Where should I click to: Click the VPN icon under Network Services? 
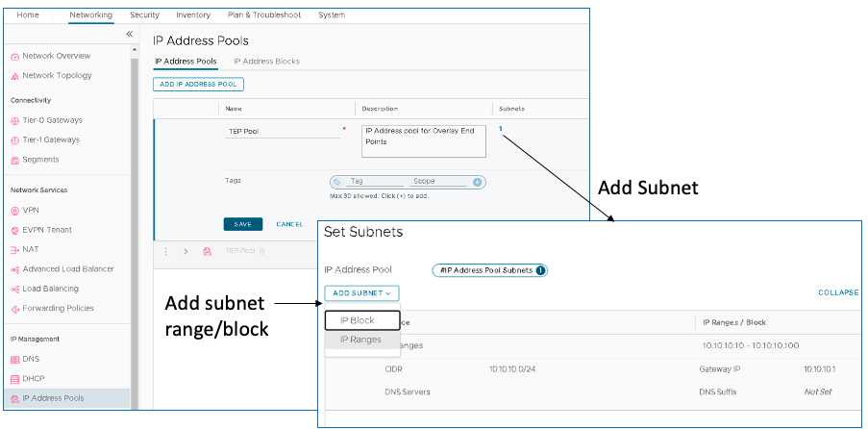[14, 210]
